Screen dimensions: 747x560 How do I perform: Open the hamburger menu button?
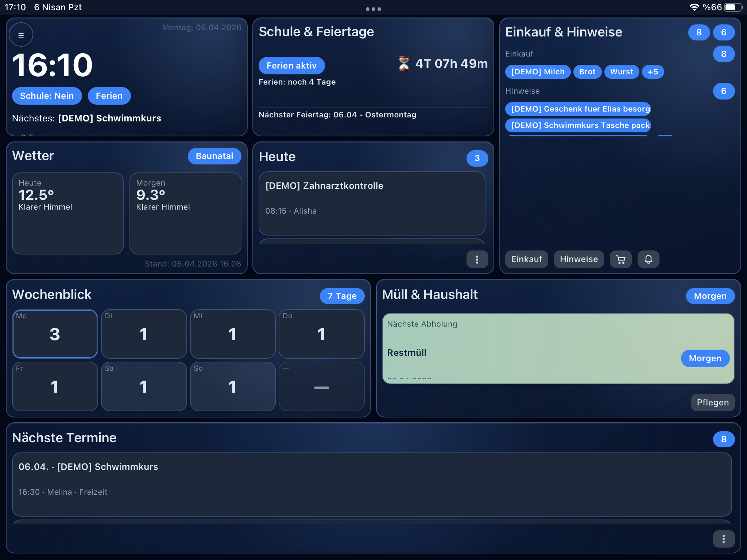click(x=21, y=35)
